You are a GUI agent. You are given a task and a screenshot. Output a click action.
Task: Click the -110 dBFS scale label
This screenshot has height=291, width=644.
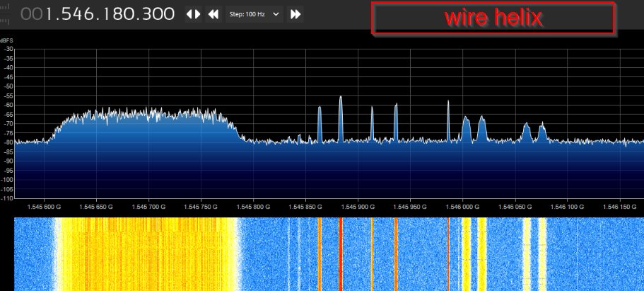(7, 198)
